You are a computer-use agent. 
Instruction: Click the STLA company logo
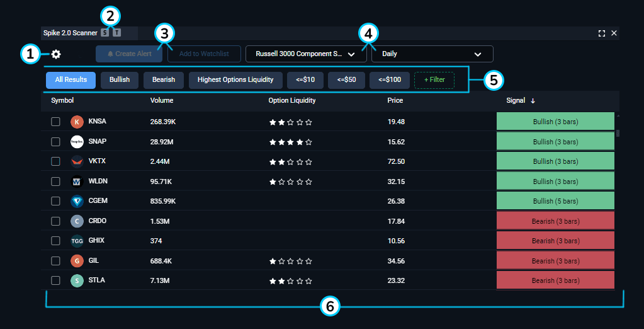pos(77,281)
